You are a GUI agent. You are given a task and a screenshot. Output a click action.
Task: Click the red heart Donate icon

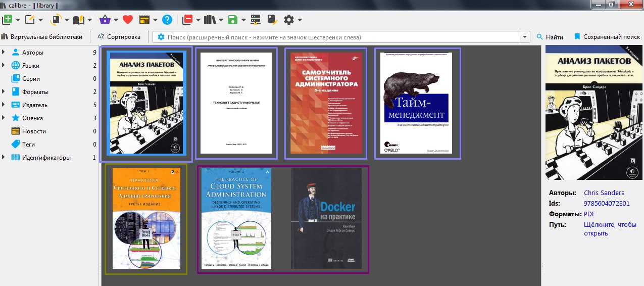127,20
